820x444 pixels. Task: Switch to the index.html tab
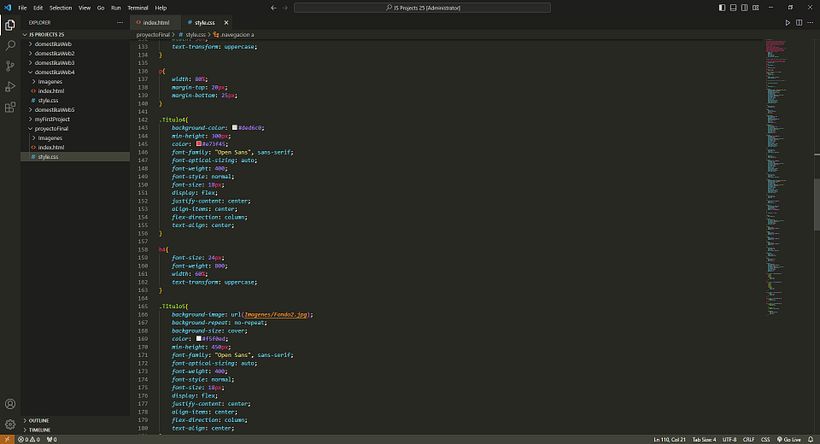click(x=155, y=22)
